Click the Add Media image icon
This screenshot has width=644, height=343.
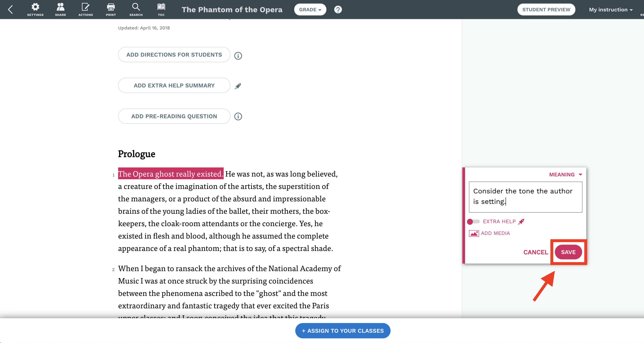click(x=474, y=233)
